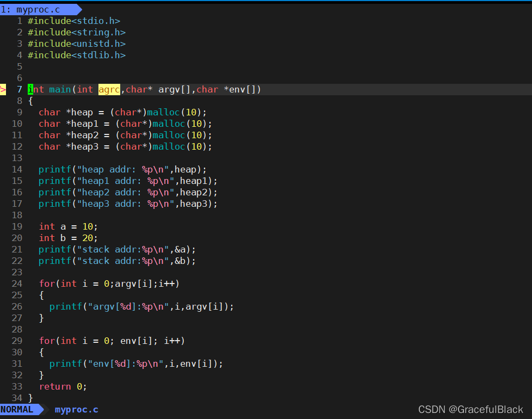Click line number 14 in gutter
The width and height of the screenshot is (532, 419).
coord(17,170)
